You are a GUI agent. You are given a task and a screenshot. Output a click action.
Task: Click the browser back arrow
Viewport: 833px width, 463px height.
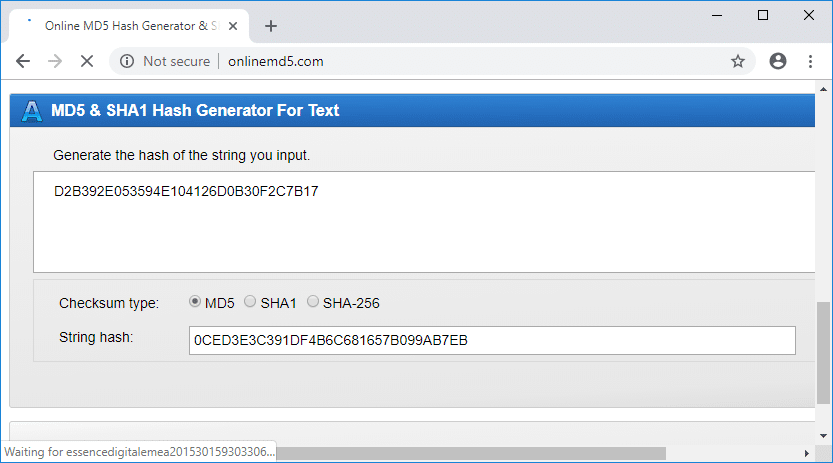pos(23,61)
